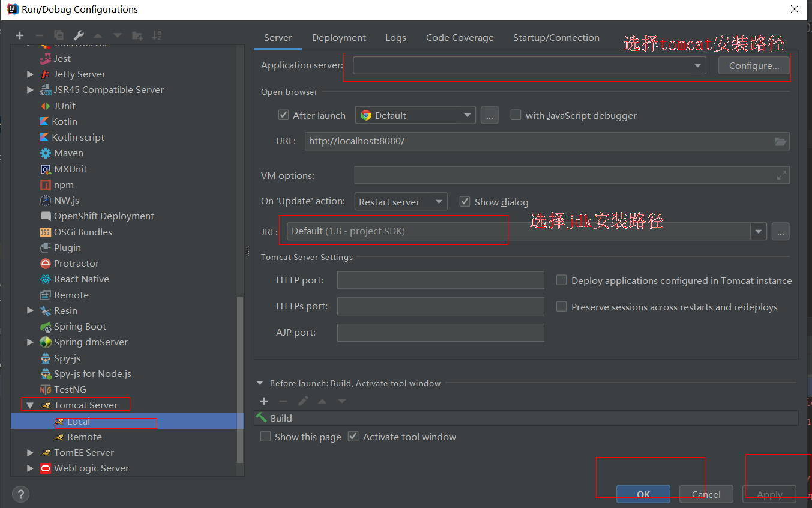Viewport: 812px width, 508px height.
Task: Select the MXUnit configuration type
Action: pos(70,169)
